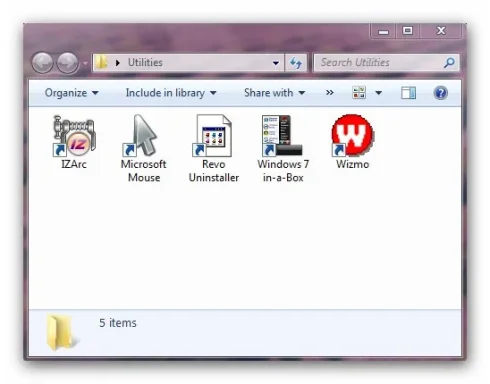Minimize the Utilities window
Screen dimensions: 490x384
[x=383, y=31]
